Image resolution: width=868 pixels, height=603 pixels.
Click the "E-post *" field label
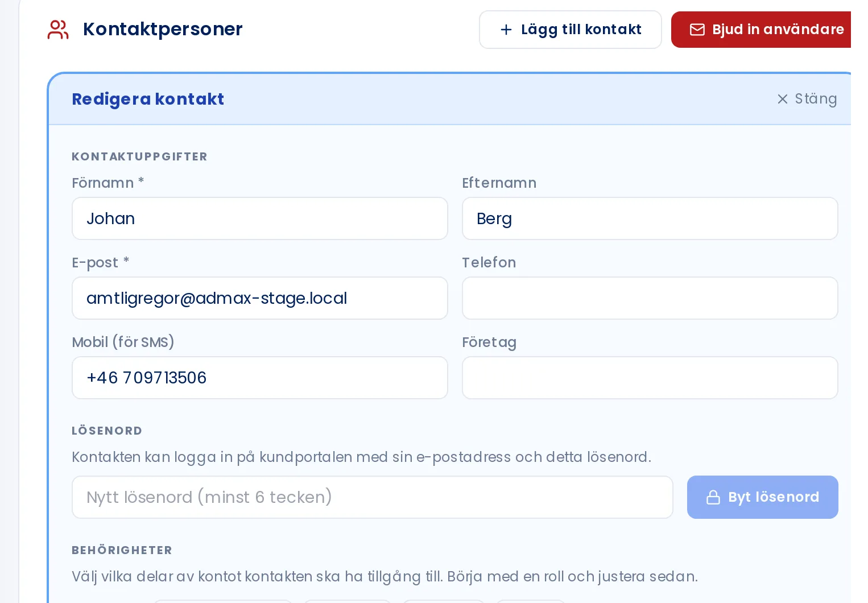101,262
